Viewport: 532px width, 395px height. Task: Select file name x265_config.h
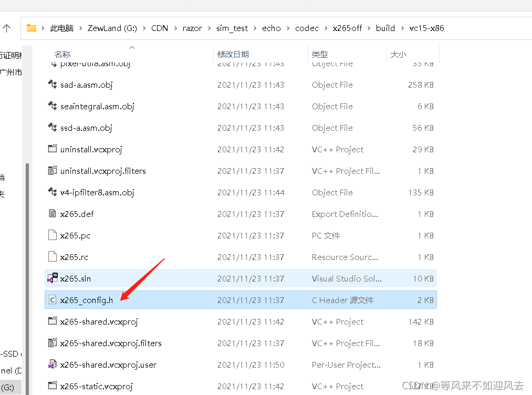coord(87,300)
